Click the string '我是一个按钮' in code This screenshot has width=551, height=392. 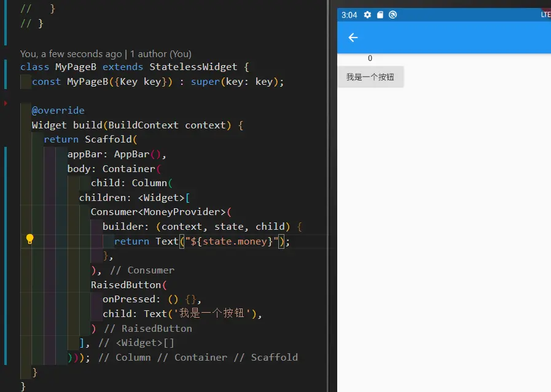point(211,313)
